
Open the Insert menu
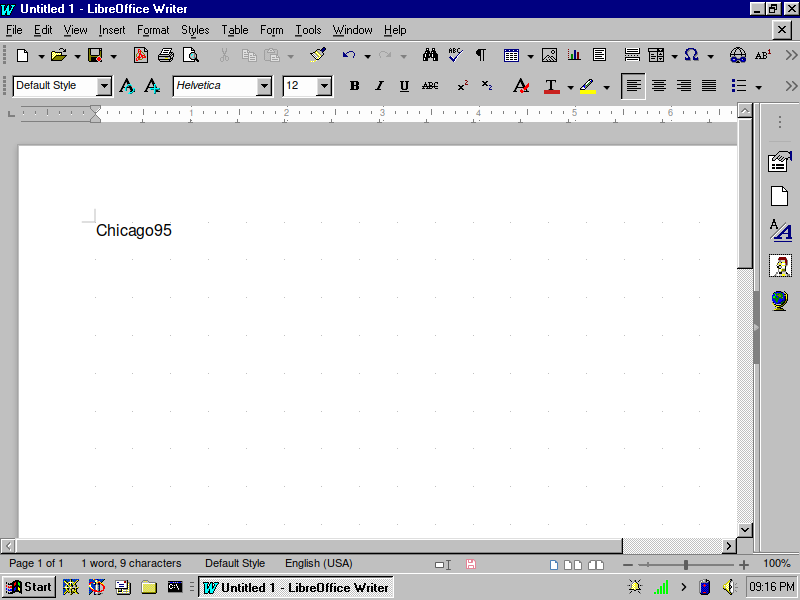pyautogui.click(x=112, y=30)
